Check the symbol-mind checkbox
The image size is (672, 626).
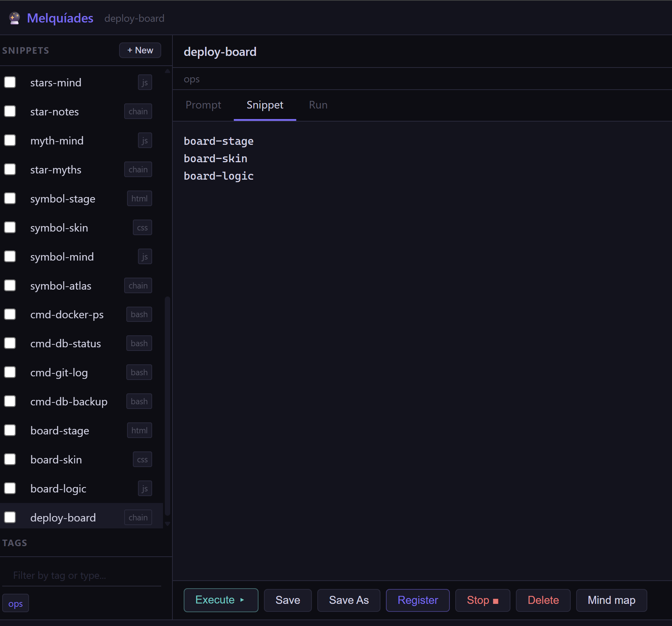[10, 257]
